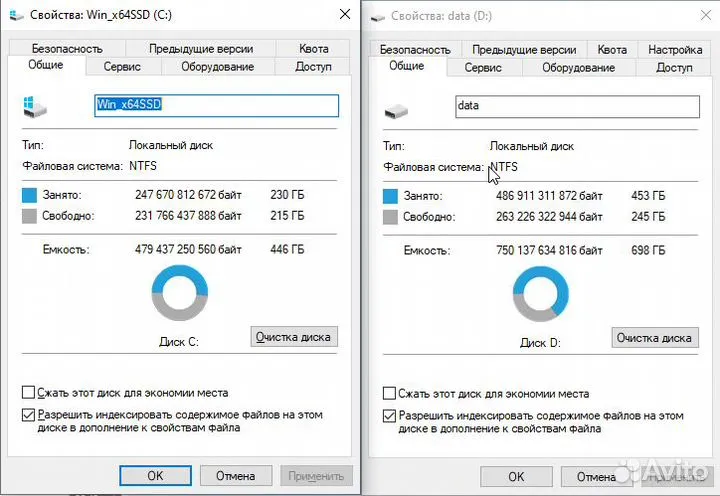The height and width of the screenshot is (496, 720).
Task: Click the title bar icon of data (D:) window
Action: pyautogui.click(x=378, y=17)
